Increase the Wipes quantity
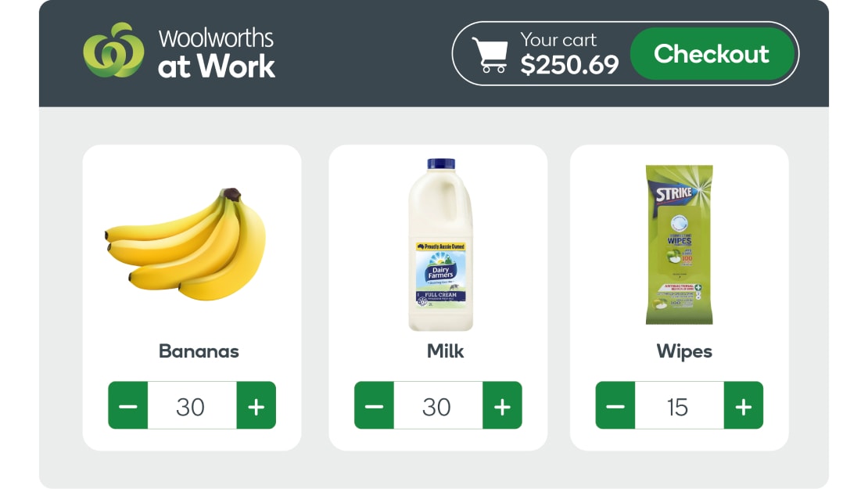This screenshot has width=868, height=489. (741, 406)
